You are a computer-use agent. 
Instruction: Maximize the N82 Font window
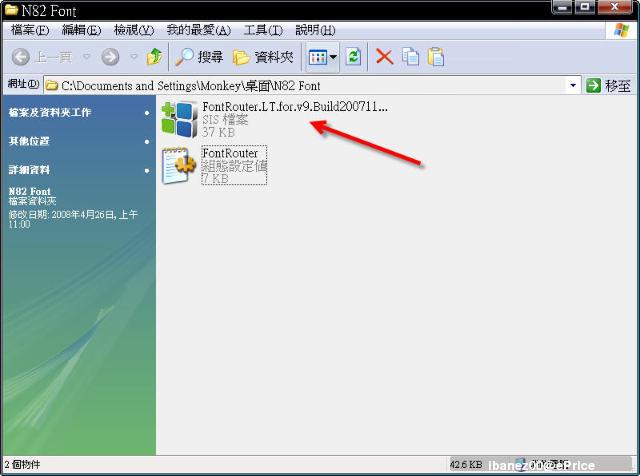click(584, 7)
